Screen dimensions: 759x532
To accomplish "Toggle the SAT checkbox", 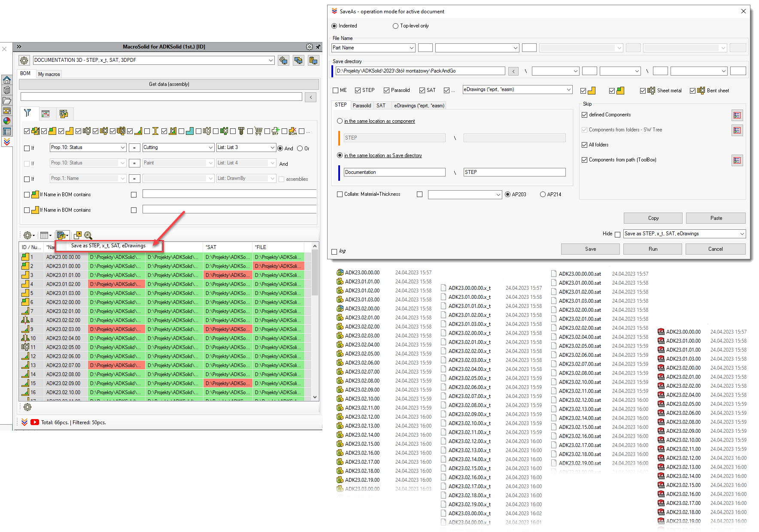I will [x=422, y=91].
